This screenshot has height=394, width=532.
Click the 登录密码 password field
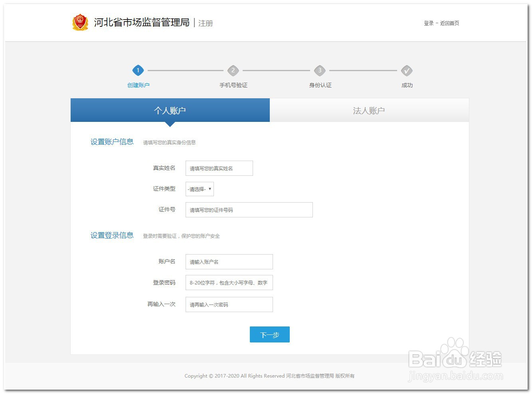click(229, 283)
